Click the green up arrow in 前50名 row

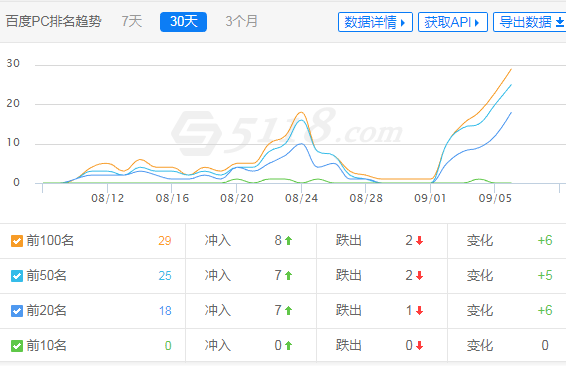288,276
